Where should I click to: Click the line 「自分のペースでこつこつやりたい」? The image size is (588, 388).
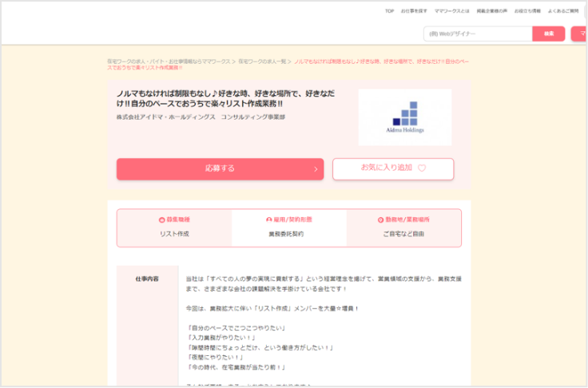click(x=236, y=328)
